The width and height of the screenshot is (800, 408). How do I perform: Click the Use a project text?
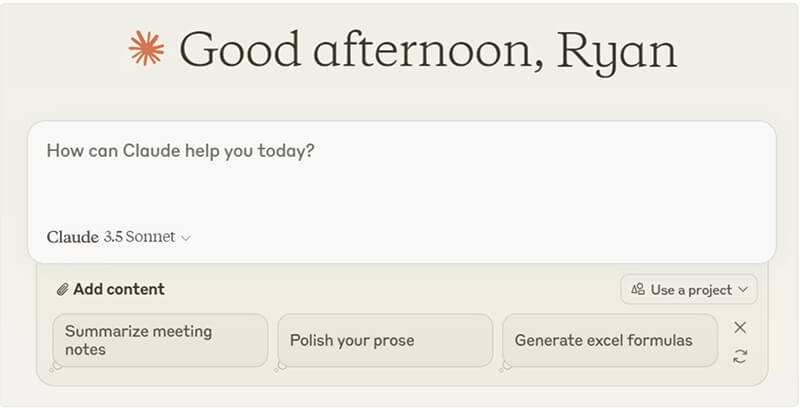tap(690, 290)
